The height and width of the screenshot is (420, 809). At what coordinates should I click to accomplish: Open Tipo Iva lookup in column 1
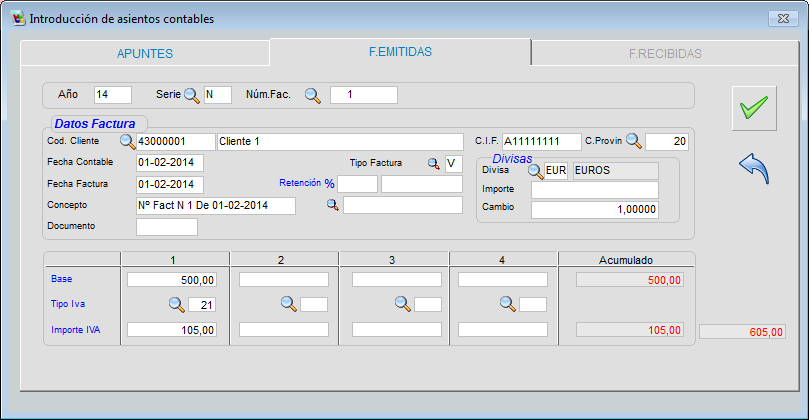175,304
